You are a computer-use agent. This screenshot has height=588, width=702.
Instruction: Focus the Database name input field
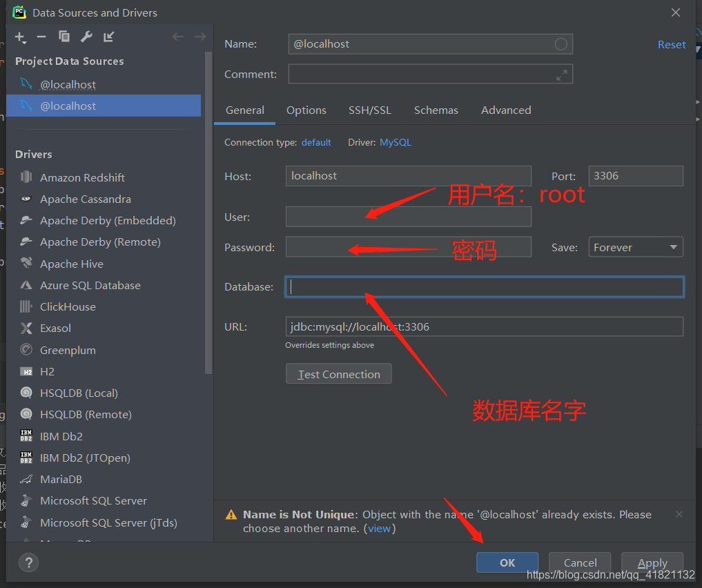pyautogui.click(x=483, y=287)
